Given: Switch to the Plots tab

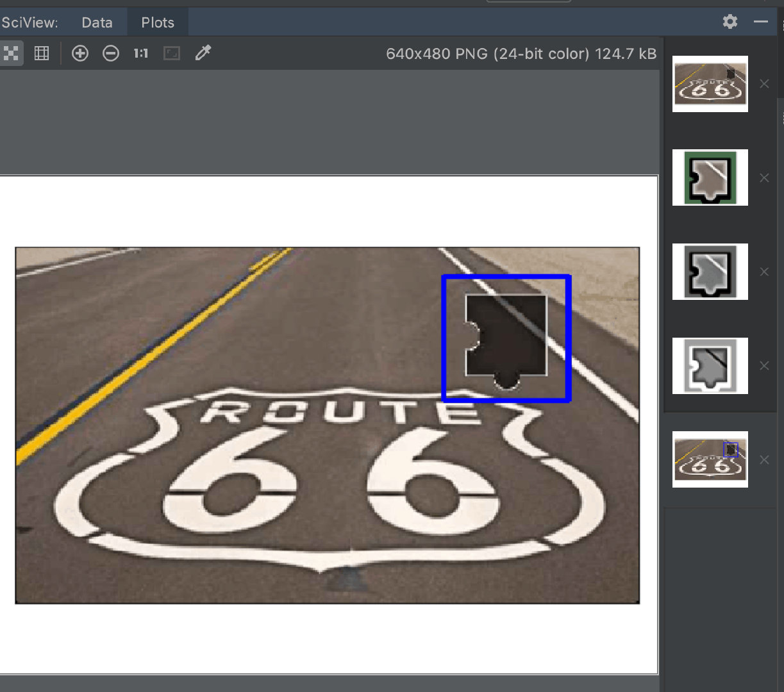Looking at the screenshot, I should (158, 22).
